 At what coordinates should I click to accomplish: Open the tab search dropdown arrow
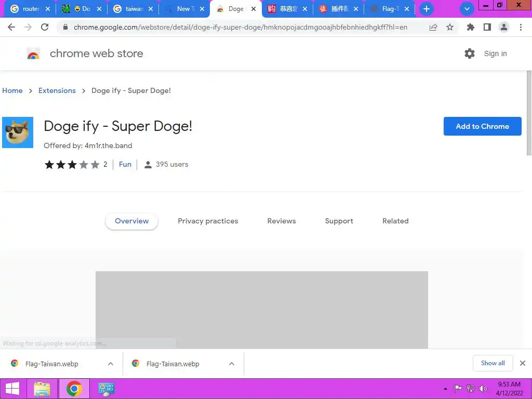[x=467, y=9]
